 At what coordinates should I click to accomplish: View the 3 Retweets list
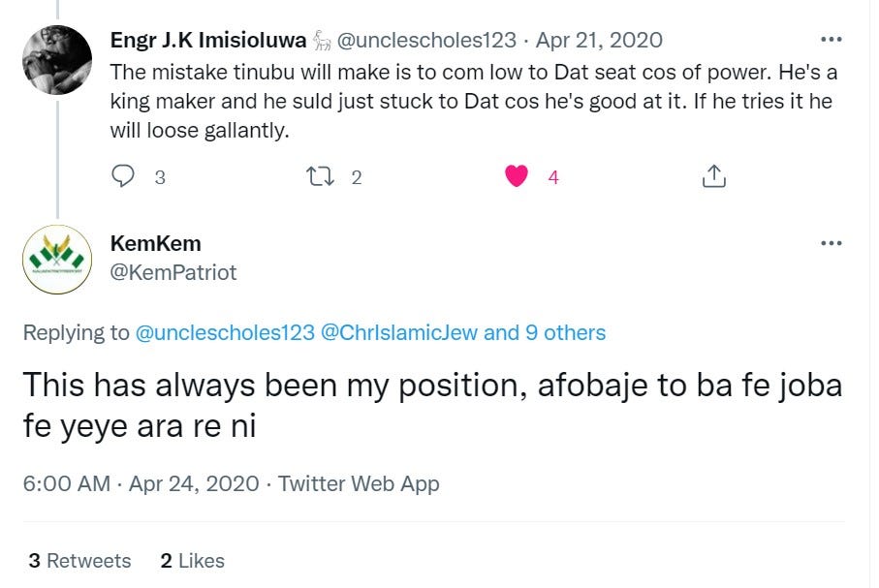pyautogui.click(x=79, y=561)
